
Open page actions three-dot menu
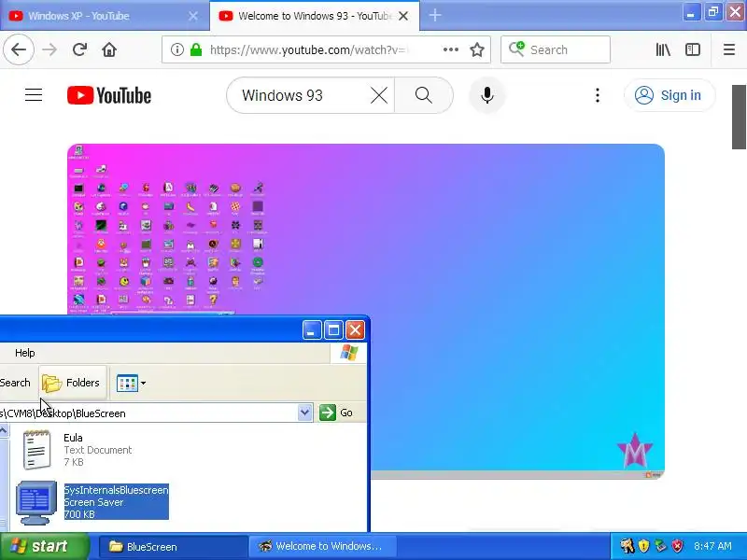click(451, 49)
